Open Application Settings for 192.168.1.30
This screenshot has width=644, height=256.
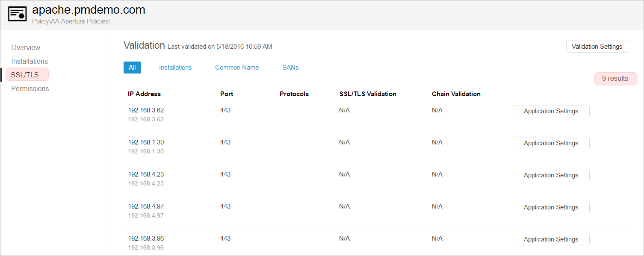click(x=551, y=143)
